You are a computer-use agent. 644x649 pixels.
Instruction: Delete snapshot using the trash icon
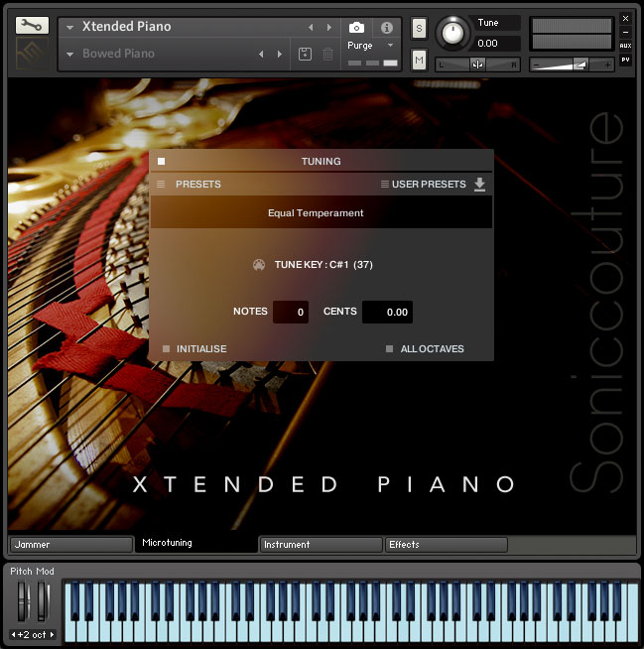tap(327, 54)
